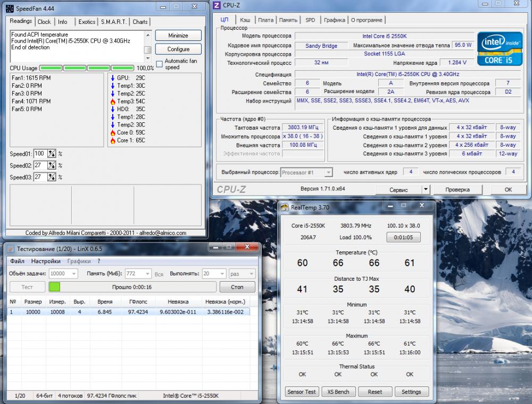Adjust the Speed02 stepper arrows
Viewport: 532px width, 404px height.
tap(52, 165)
